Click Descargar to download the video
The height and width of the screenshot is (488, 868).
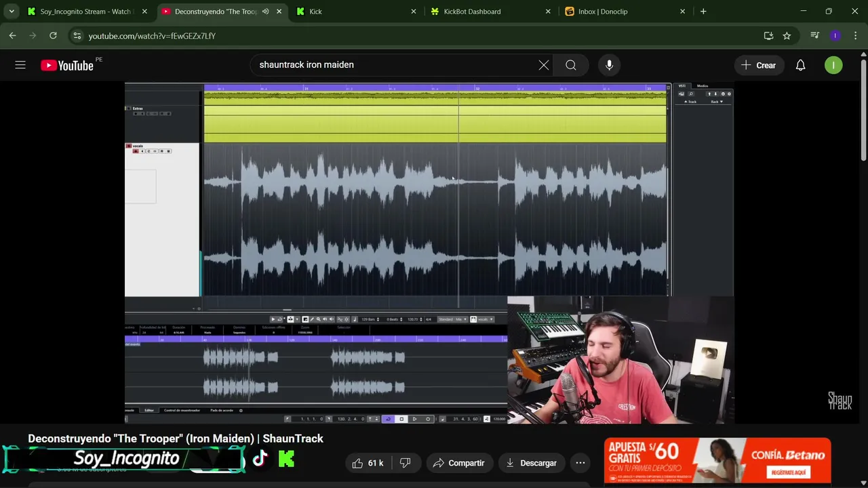(532, 463)
